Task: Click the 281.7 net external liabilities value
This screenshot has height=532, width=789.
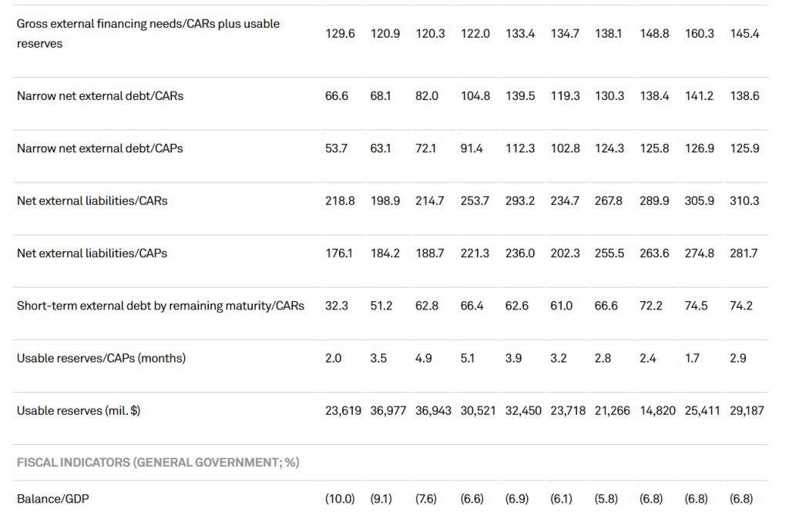Action: point(744,253)
